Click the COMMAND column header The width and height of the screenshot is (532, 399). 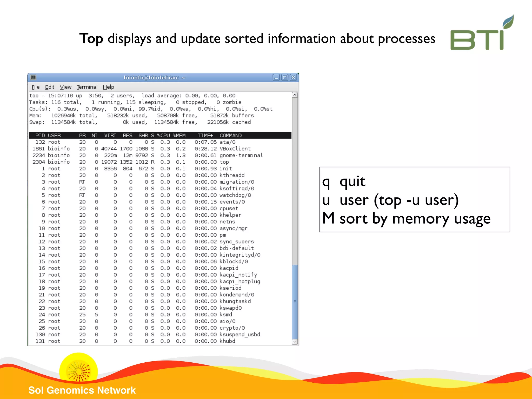tap(230, 135)
